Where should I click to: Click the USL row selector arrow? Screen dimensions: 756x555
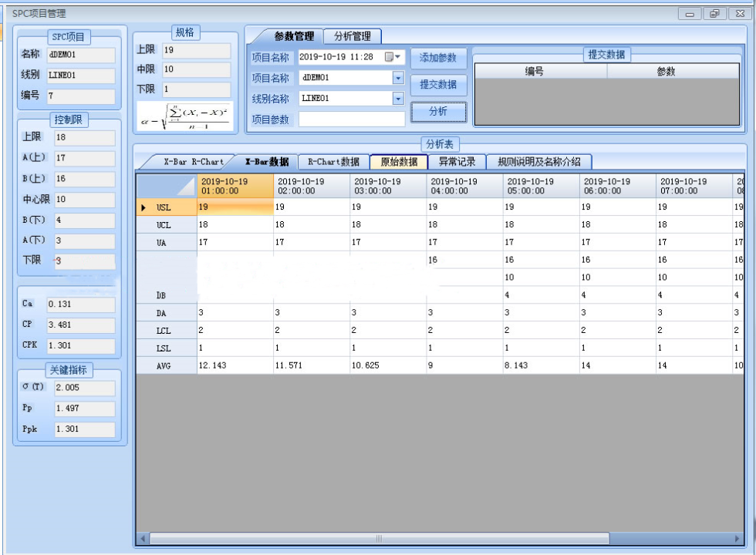coord(143,207)
